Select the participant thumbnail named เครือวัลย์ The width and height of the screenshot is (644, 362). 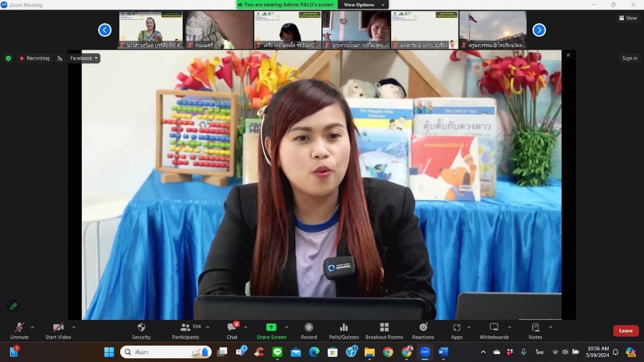287,30
